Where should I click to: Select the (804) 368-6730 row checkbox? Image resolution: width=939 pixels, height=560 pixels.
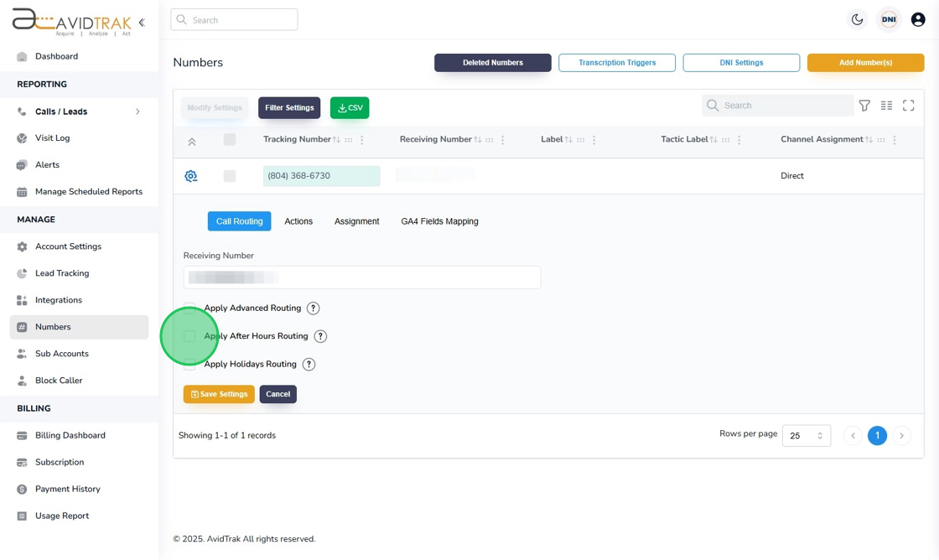pos(230,176)
